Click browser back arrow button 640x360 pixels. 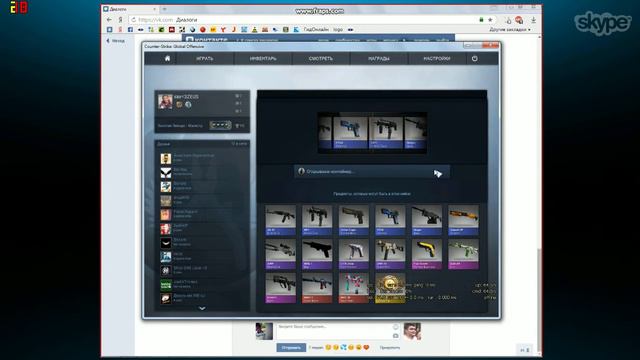click(109, 20)
